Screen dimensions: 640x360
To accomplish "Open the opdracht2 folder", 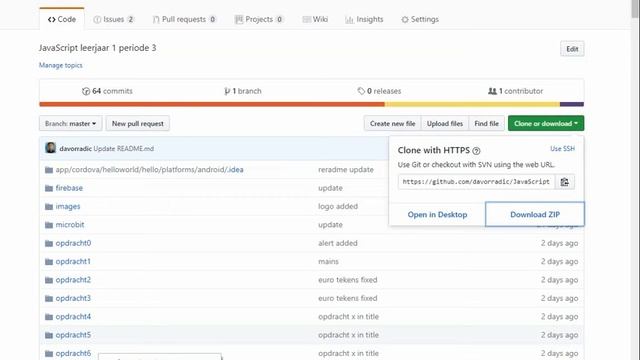I will coord(73,280).
